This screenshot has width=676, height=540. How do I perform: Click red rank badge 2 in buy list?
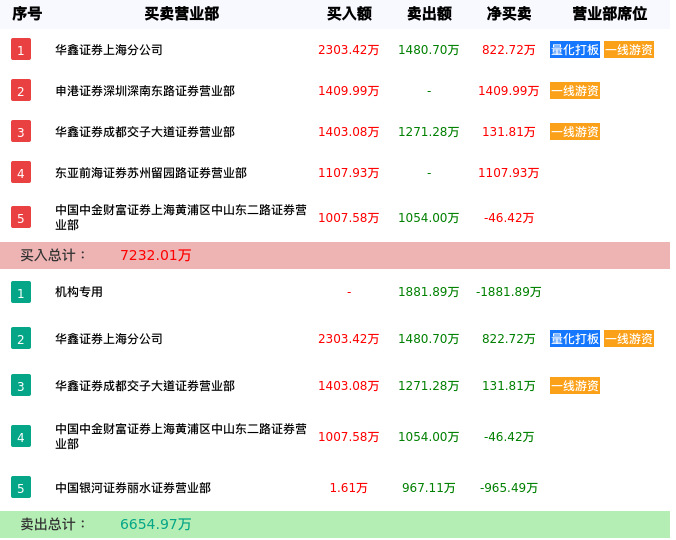21,90
